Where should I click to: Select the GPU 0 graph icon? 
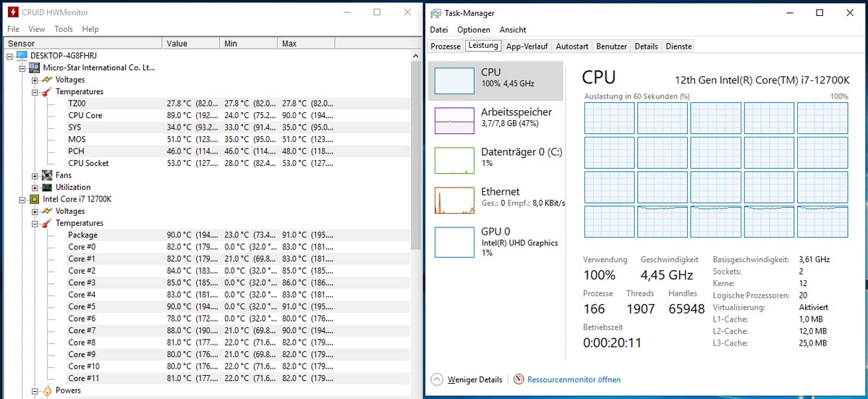454,242
